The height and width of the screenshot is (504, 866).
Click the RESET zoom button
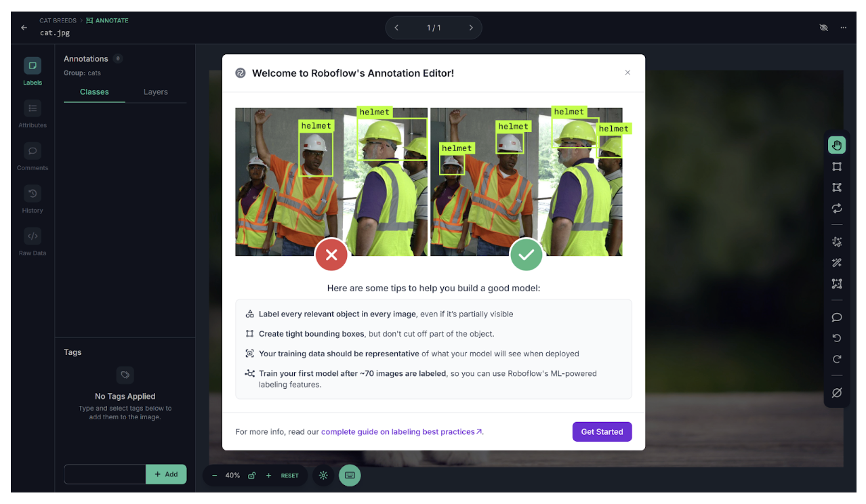point(290,476)
